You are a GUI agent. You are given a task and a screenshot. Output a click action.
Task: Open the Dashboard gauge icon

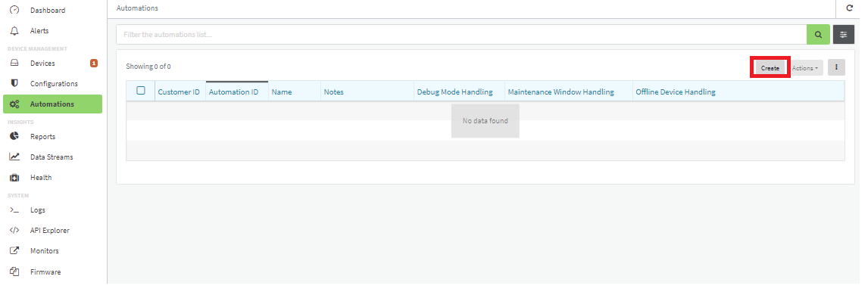click(x=15, y=10)
